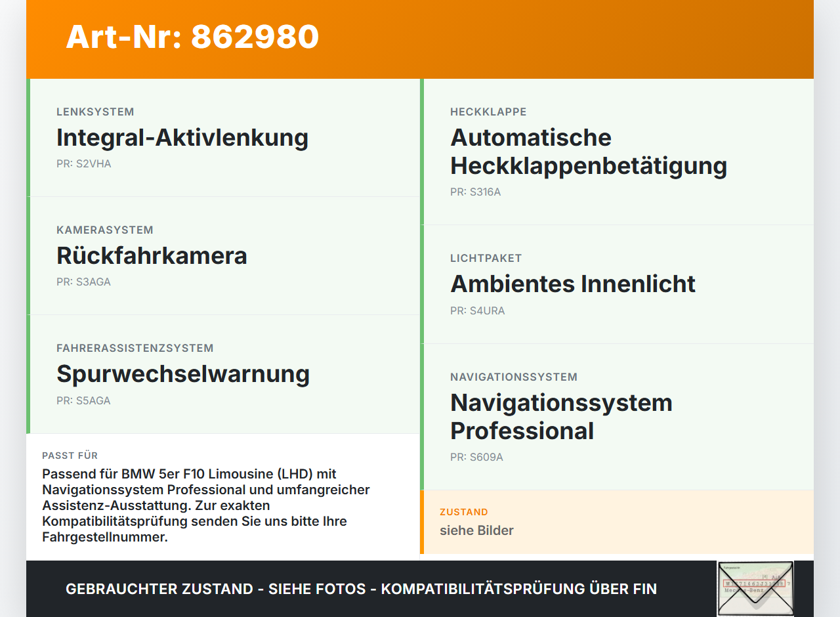This screenshot has height=617, width=840.
Task: Click the Art-Nr: 862980 header title
Action: pos(192,37)
